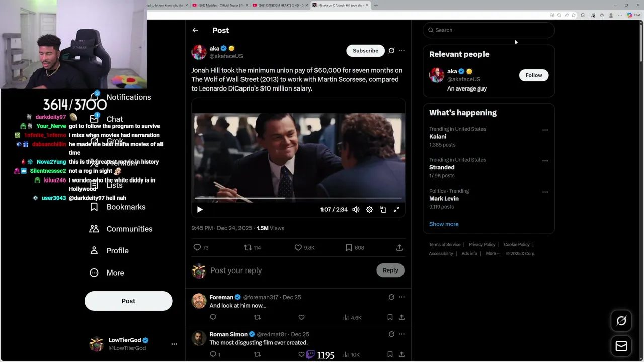Play the Wolf of Wall Street video

point(200,209)
